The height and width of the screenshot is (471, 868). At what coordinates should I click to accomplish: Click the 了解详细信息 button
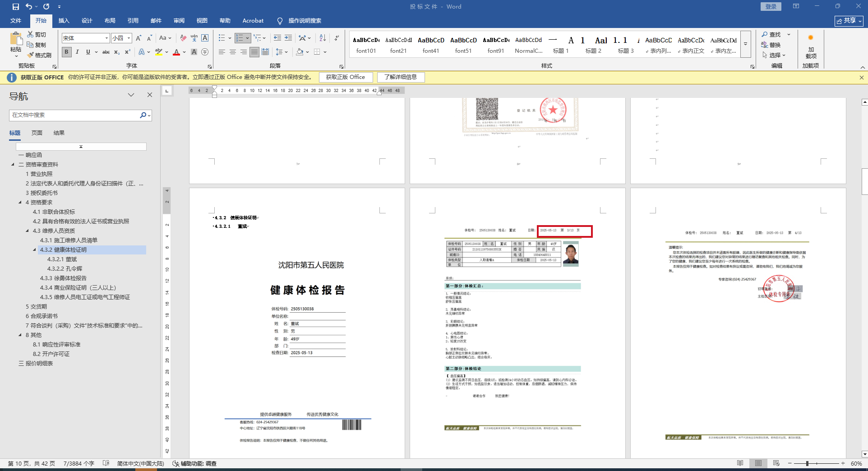(x=401, y=77)
